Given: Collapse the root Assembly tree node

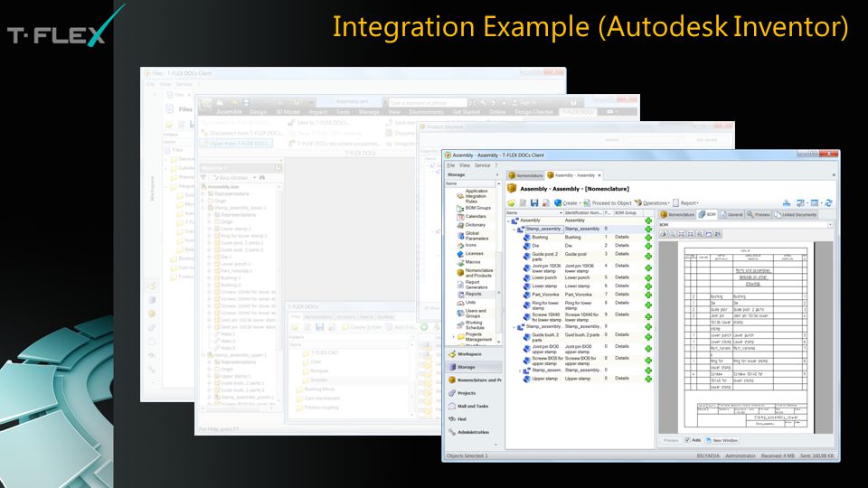Looking at the screenshot, I should pyautogui.click(x=509, y=221).
